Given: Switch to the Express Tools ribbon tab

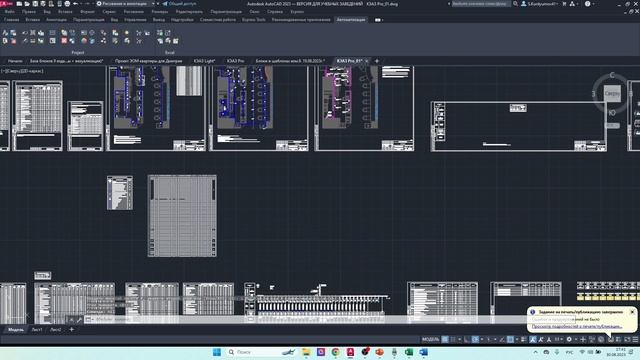Looking at the screenshot, I should [x=253, y=20].
